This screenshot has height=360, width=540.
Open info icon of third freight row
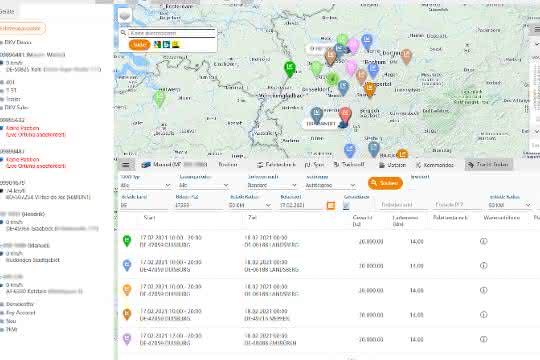tap(484, 290)
